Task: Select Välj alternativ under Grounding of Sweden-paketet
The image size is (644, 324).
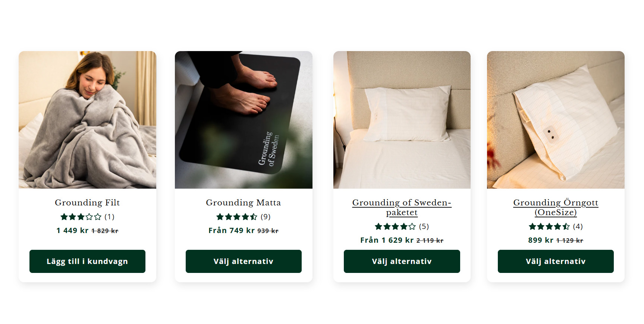Action: (402, 261)
